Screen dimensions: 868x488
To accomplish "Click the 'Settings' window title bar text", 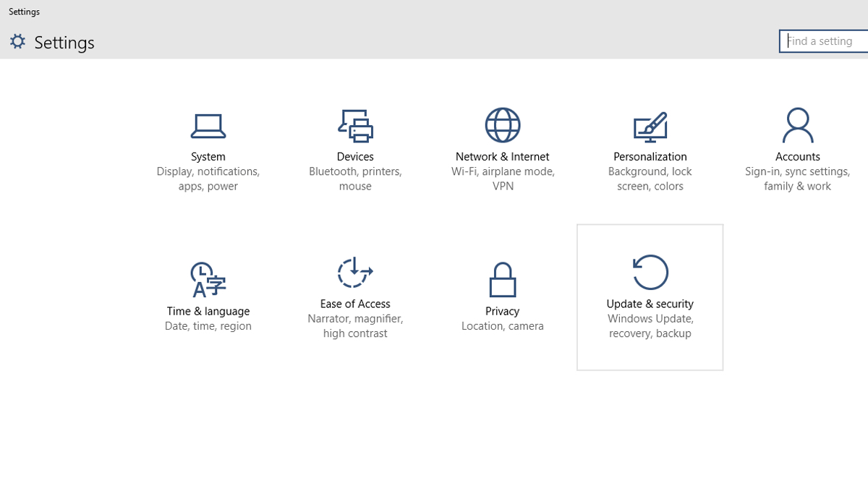I will (24, 12).
